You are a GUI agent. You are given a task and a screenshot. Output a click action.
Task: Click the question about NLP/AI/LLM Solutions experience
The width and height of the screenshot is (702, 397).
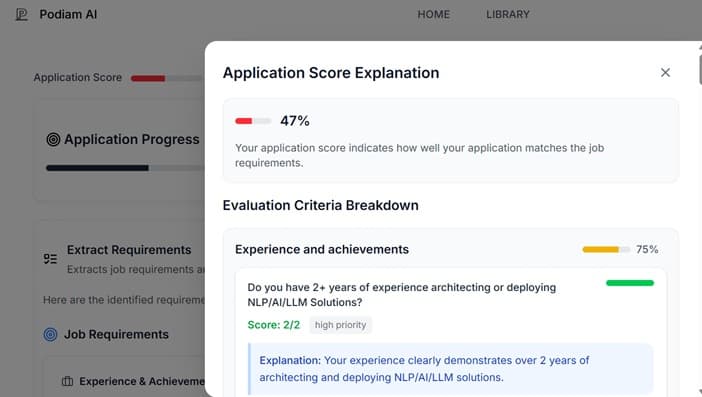(402, 295)
